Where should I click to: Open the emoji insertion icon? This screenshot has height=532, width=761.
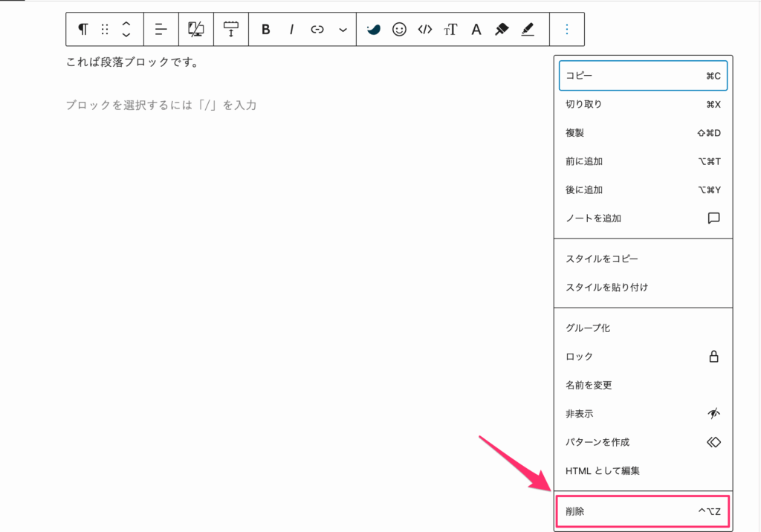(400, 29)
